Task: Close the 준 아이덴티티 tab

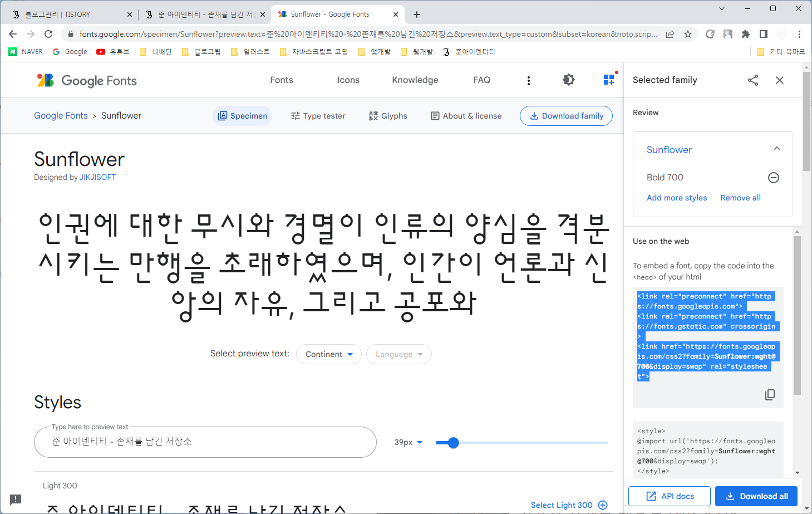Action: pyautogui.click(x=262, y=14)
